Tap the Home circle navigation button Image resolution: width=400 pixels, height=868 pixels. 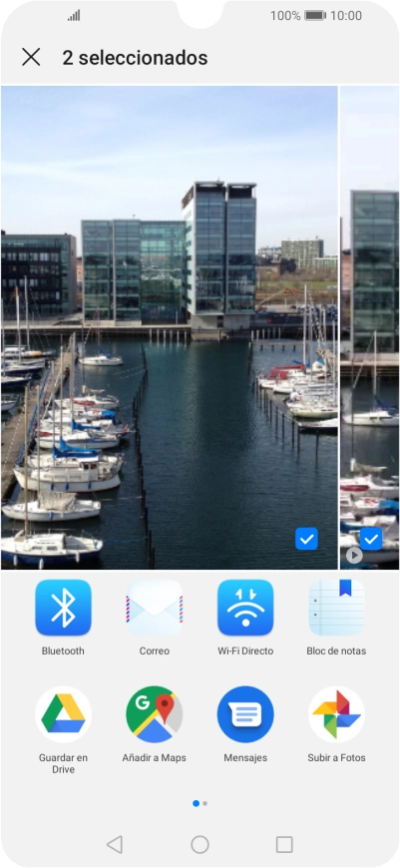[200, 844]
